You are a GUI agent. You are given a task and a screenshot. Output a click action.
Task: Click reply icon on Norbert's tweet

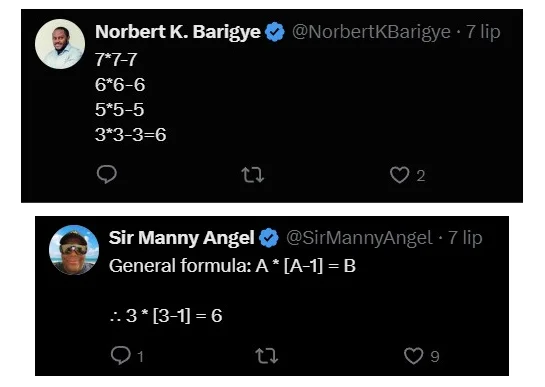107,175
